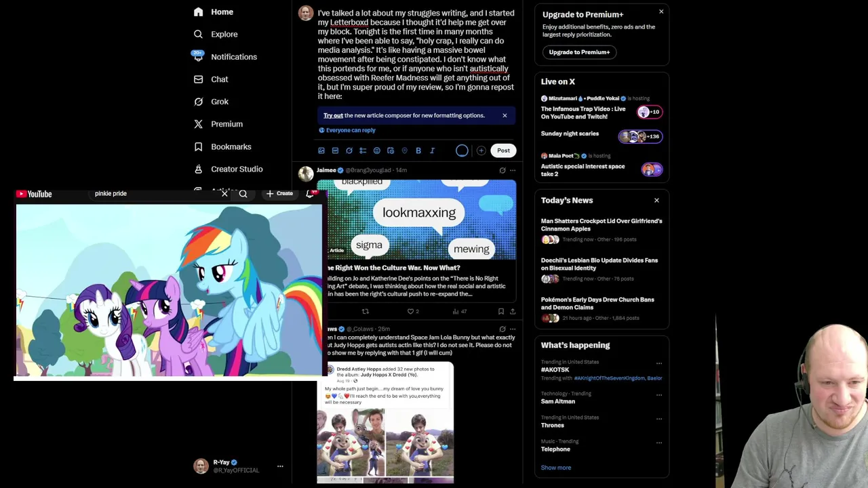
Task: Click Show more under What's happening
Action: [x=556, y=468]
